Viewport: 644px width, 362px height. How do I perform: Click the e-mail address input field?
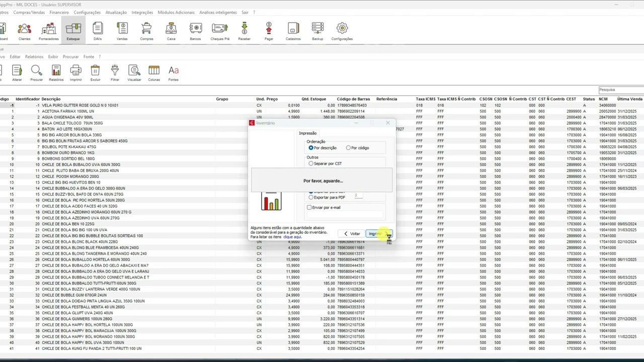[x=345, y=214]
